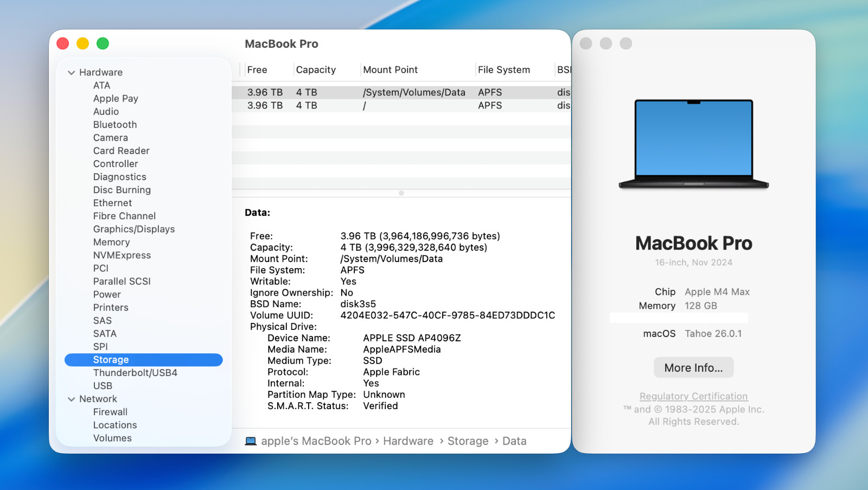Select Graphics/Displays in the sidebar
This screenshot has width=868, height=490.
pyautogui.click(x=133, y=229)
